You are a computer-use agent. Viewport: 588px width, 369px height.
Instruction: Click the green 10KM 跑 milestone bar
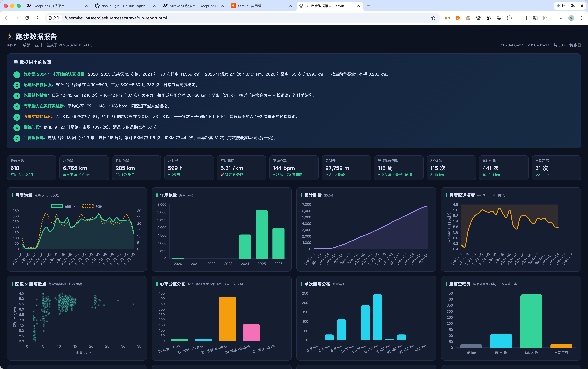[x=531, y=321]
